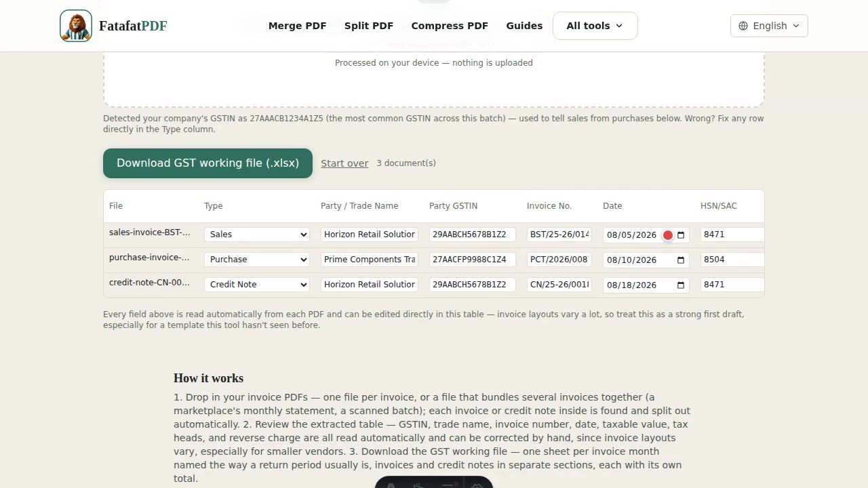Click the HSN/SAC field in the credit-note row
Viewport: 868px width, 488px height.
732,285
